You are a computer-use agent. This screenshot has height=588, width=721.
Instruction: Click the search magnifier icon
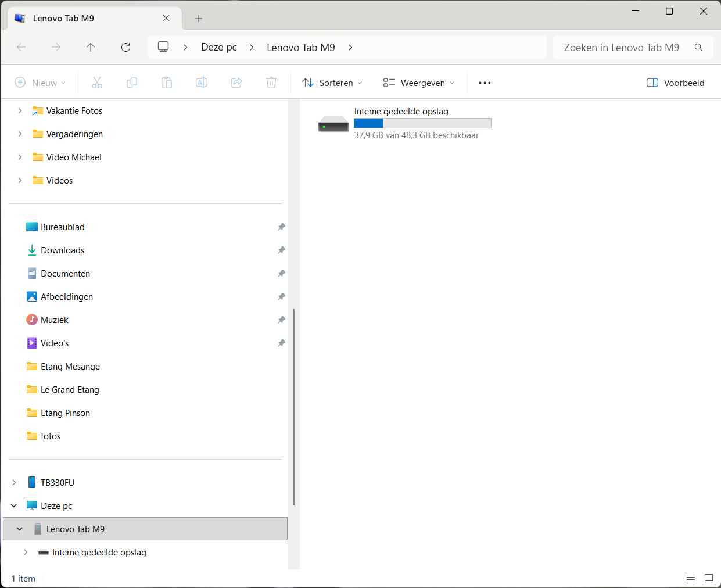tap(698, 48)
